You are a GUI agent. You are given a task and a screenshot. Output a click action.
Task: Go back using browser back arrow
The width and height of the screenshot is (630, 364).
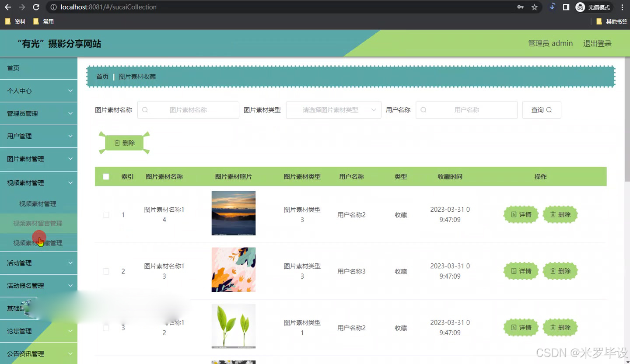pos(8,7)
